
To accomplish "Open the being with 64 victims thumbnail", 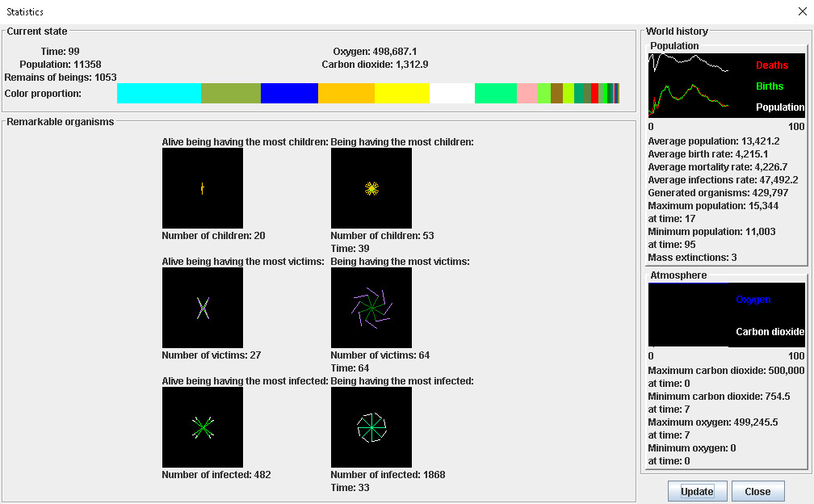I will tap(371, 308).
